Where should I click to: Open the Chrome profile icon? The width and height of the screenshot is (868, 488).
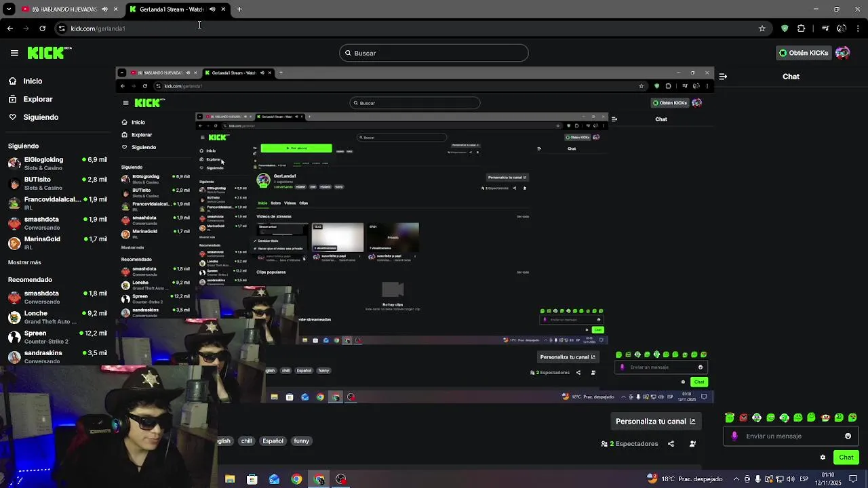842,28
